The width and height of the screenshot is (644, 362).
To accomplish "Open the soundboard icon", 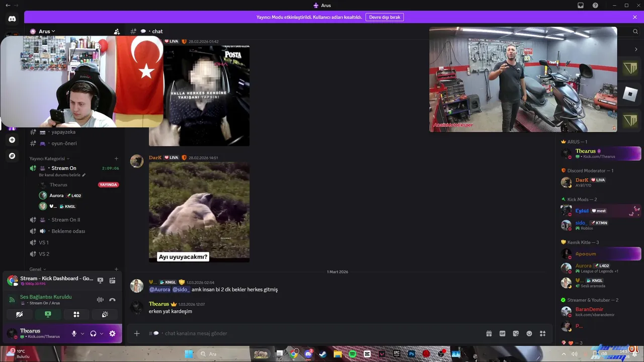I will (x=105, y=314).
